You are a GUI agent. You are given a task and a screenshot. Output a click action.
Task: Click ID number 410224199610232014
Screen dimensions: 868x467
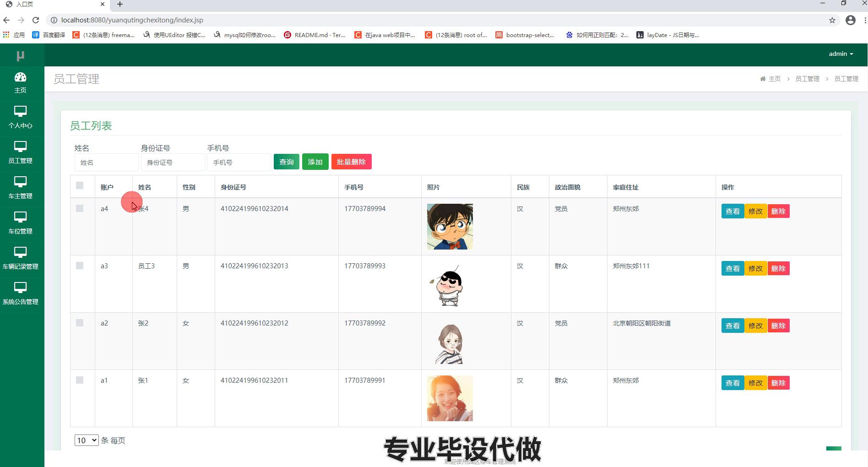(255, 208)
